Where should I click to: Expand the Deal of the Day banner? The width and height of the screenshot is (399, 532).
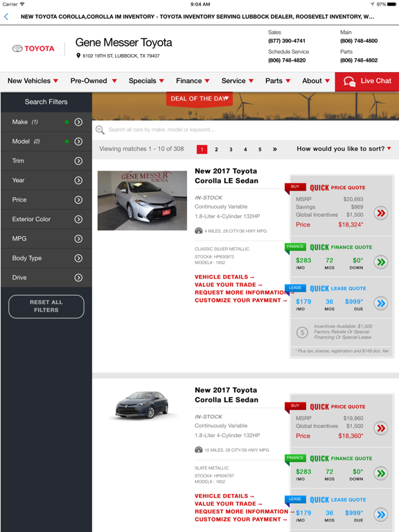pos(199,99)
